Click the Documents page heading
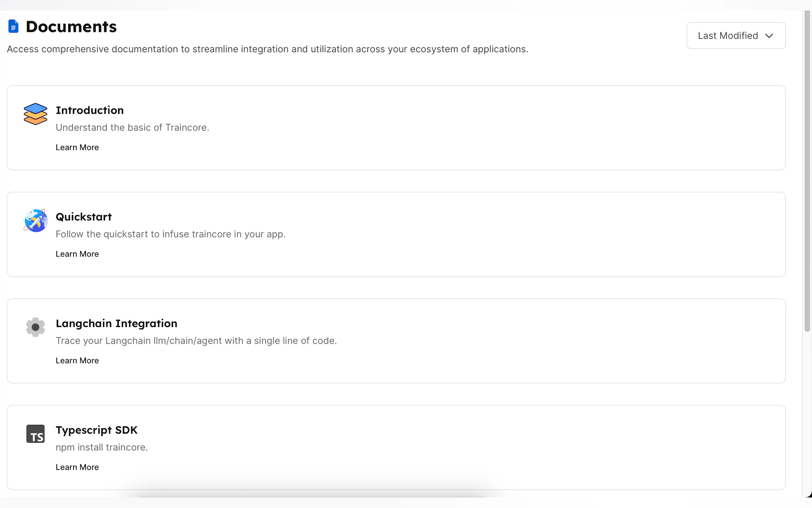The image size is (812, 508). click(x=71, y=27)
